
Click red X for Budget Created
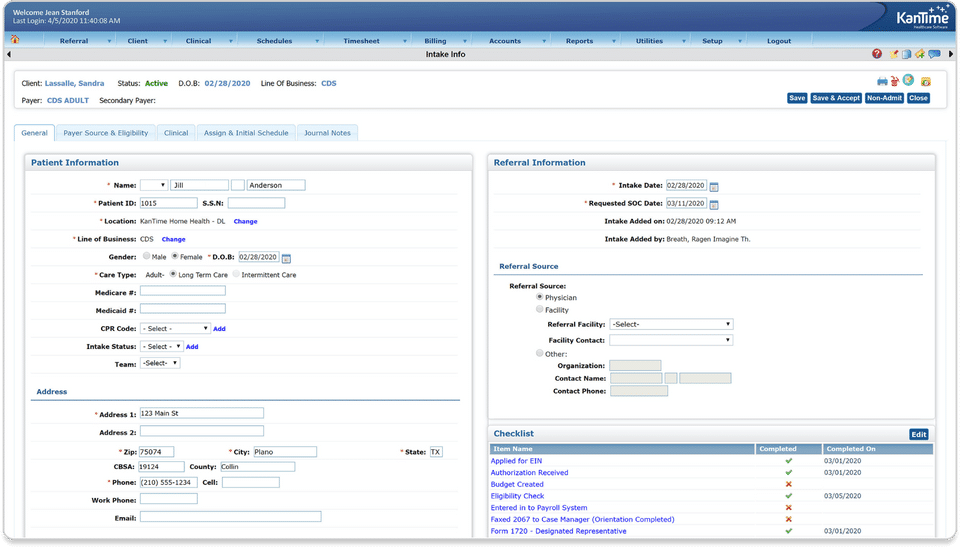(x=789, y=484)
